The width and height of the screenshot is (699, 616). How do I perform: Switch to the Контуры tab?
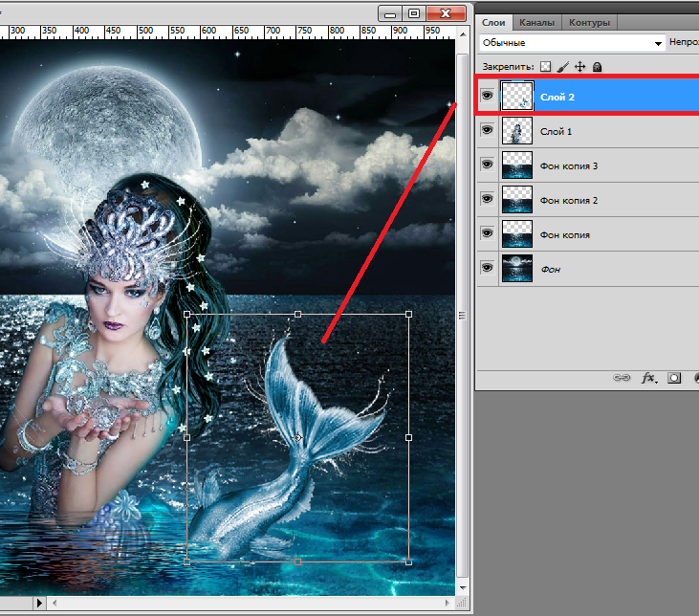click(x=589, y=22)
